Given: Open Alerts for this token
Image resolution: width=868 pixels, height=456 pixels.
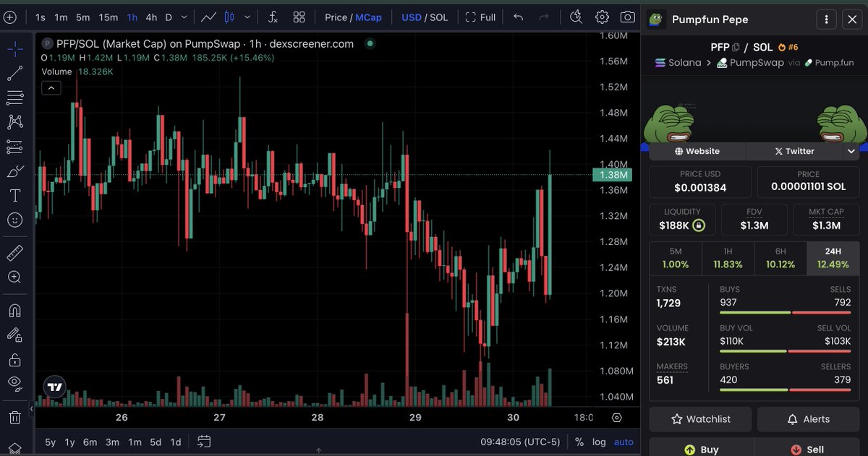Looking at the screenshot, I should point(808,419).
